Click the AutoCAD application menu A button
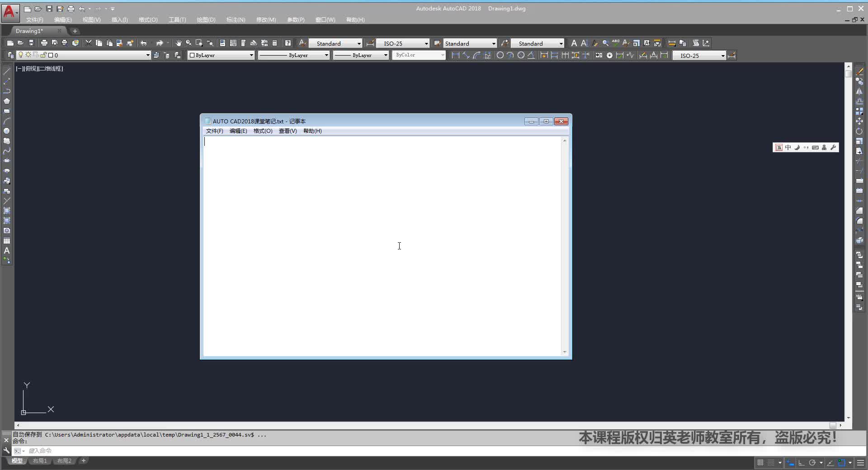868x470 pixels. [10, 12]
